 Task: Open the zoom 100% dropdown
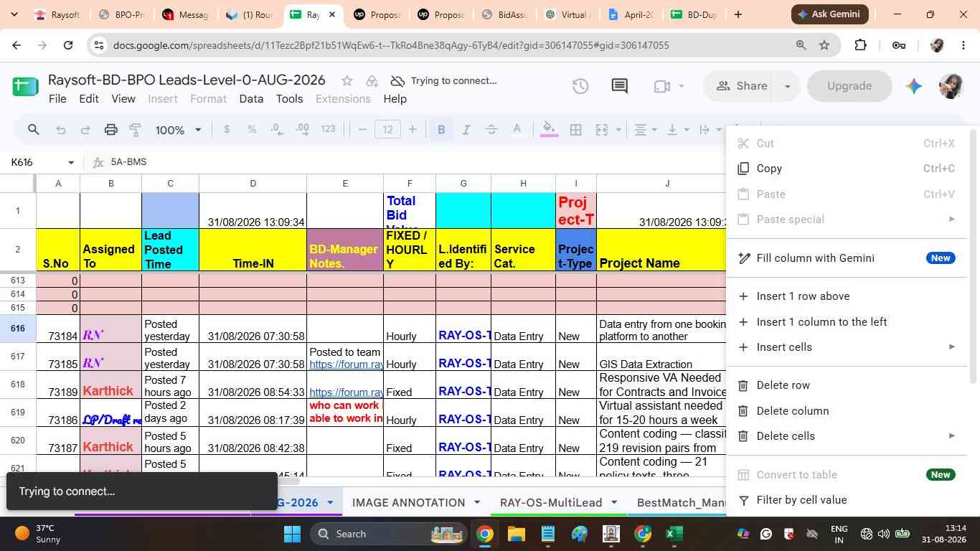coord(178,130)
